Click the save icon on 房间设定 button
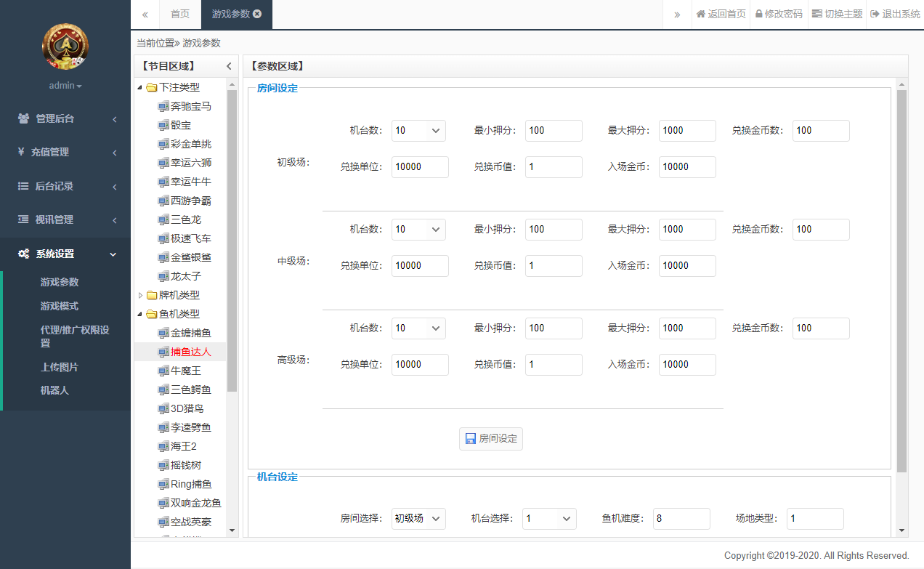924x569 pixels. (x=470, y=438)
